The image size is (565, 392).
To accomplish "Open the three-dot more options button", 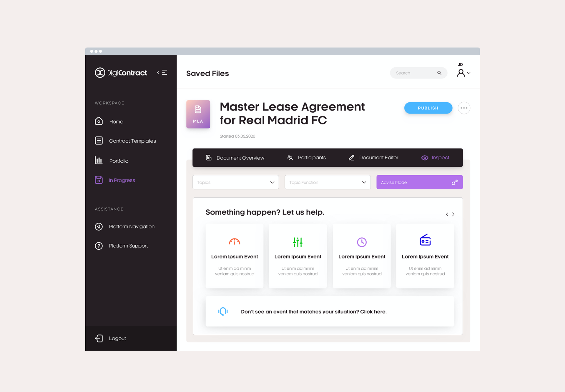I will (464, 108).
